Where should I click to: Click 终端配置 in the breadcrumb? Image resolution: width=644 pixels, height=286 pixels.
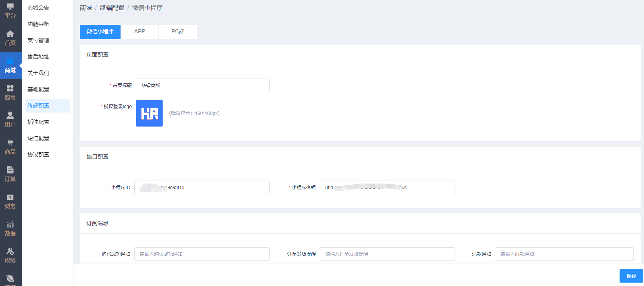pos(112,8)
